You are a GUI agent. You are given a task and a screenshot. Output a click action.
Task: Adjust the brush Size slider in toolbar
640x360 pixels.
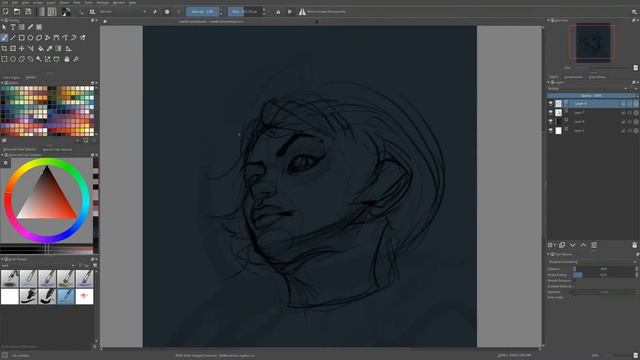click(x=244, y=12)
